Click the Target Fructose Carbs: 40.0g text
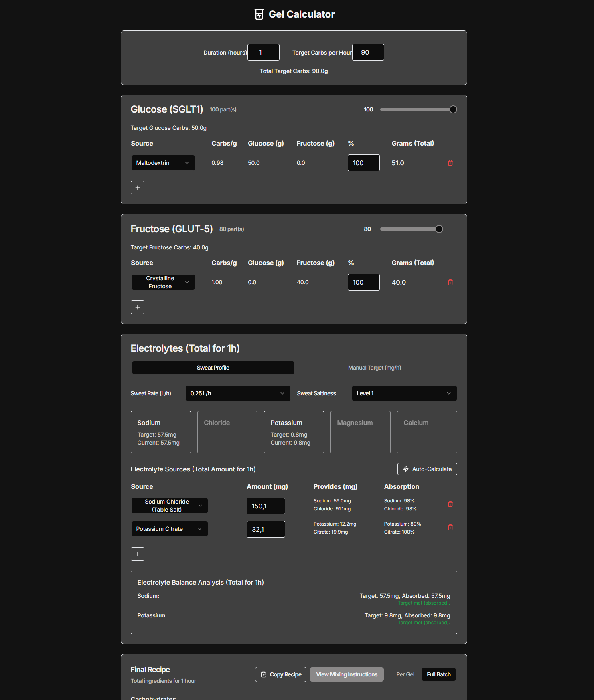 point(170,247)
